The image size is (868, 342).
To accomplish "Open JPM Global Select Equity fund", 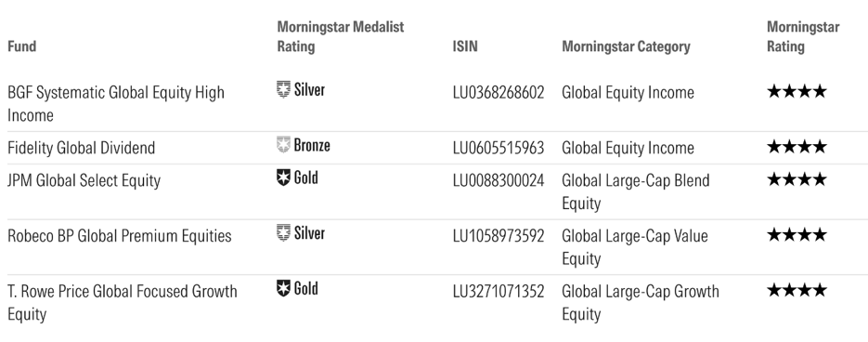I will [x=84, y=180].
